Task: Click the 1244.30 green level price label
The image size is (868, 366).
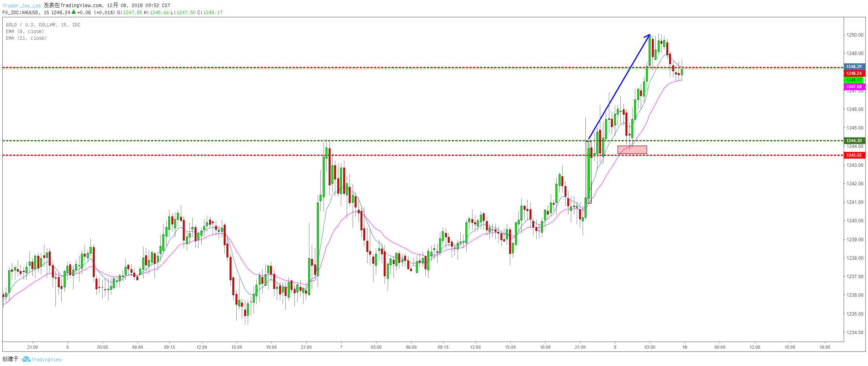Action: coord(854,140)
